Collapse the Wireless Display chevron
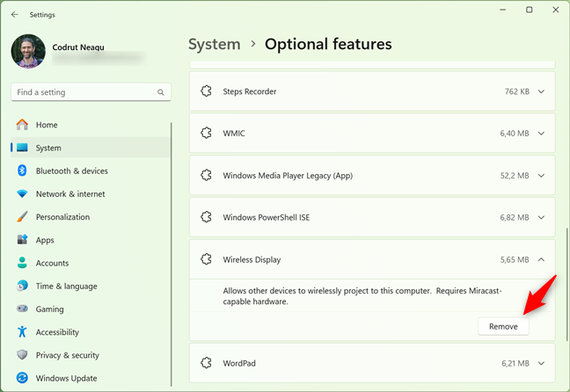The image size is (570, 392). pyautogui.click(x=541, y=259)
